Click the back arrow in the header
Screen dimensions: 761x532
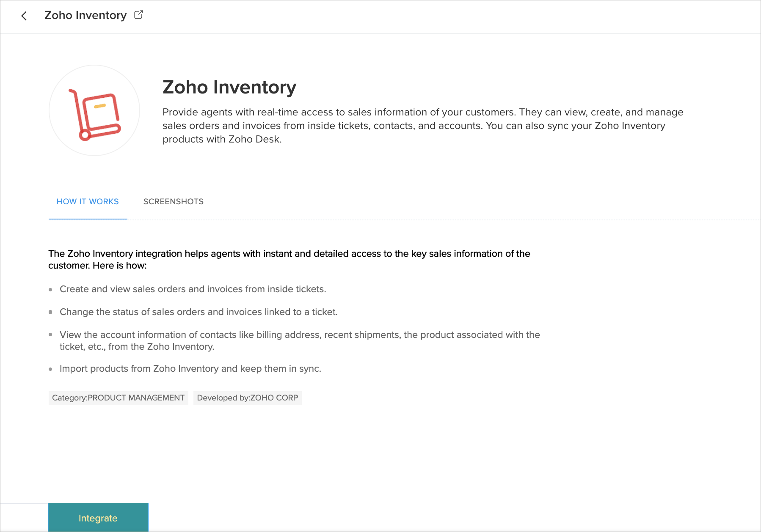pyautogui.click(x=24, y=16)
